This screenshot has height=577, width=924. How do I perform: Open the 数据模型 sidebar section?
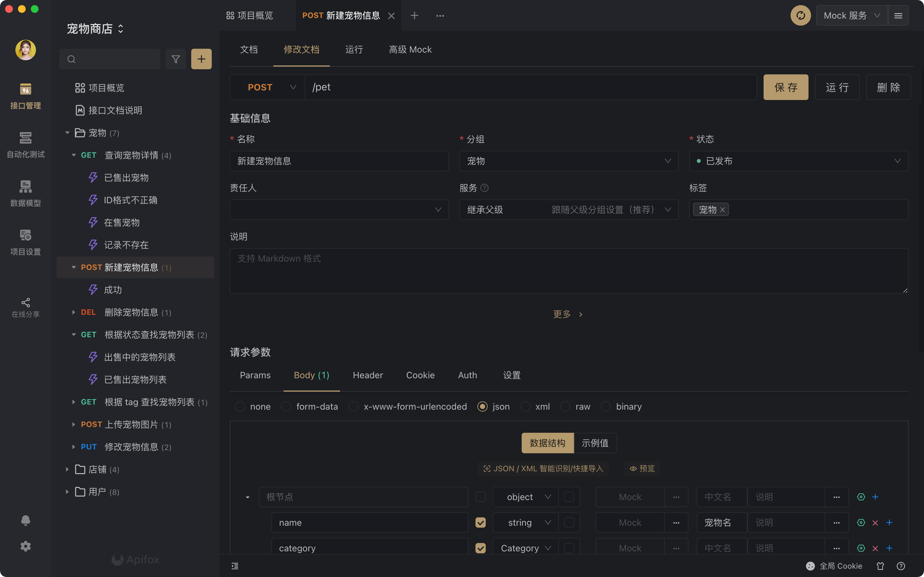[25, 193]
